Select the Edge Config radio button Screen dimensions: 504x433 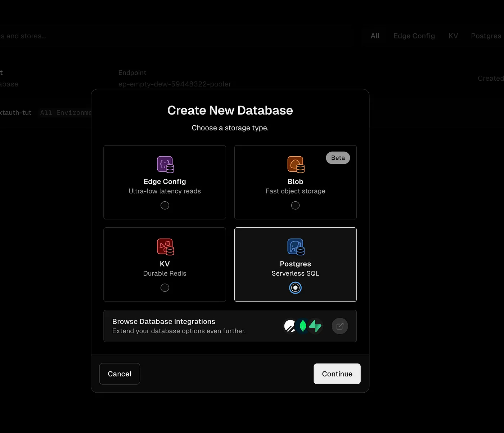click(x=165, y=205)
